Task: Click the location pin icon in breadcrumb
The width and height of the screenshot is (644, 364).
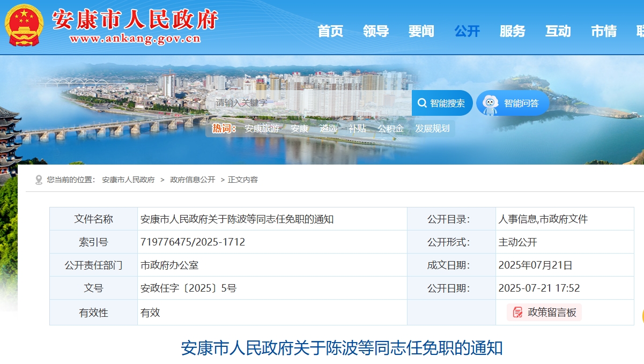Action: tap(39, 180)
